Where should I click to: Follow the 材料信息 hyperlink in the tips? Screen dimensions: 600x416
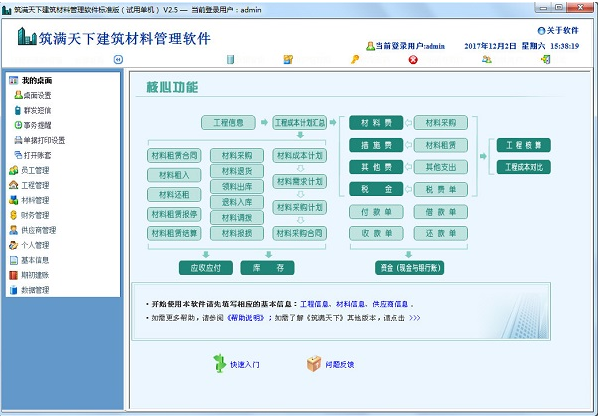click(350, 304)
